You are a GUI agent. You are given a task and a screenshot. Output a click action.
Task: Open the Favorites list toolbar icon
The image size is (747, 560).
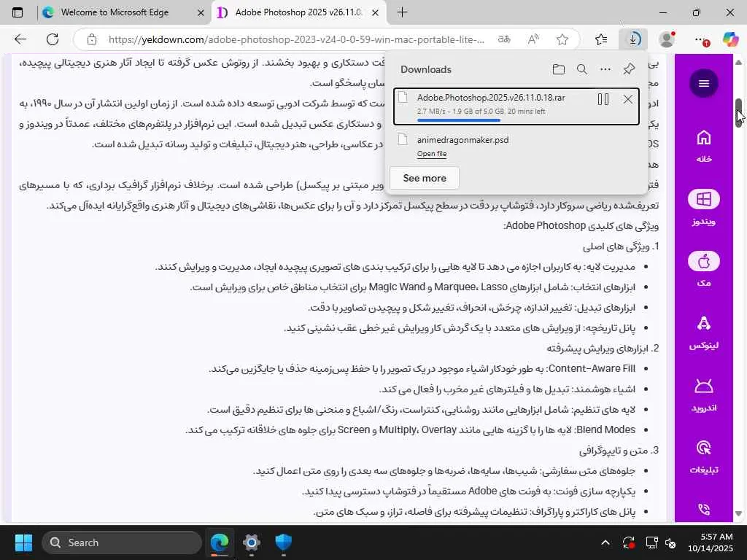[x=601, y=39]
